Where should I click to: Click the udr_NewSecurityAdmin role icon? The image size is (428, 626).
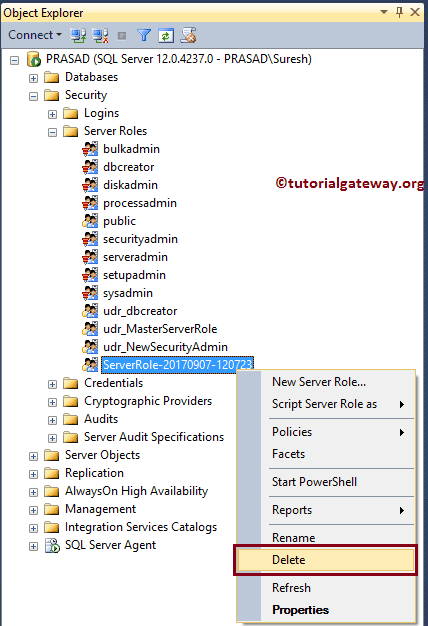[90, 347]
